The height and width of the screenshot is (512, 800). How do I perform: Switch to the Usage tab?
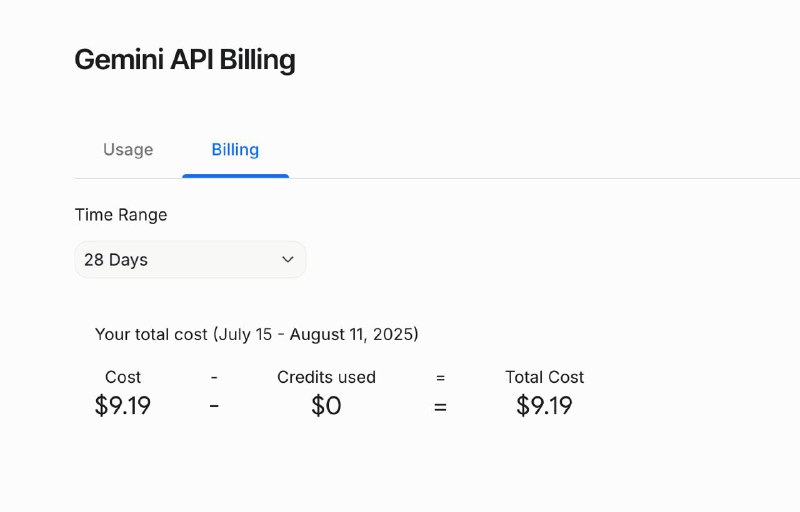point(128,150)
